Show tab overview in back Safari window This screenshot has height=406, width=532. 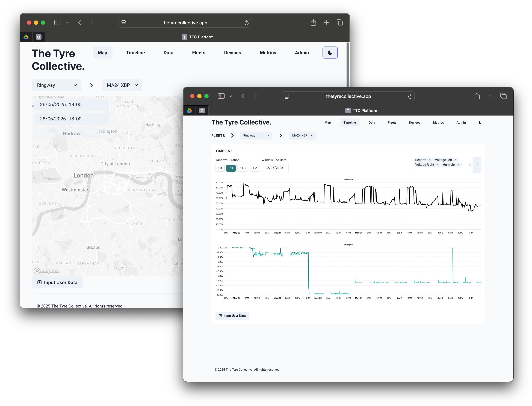coord(340,22)
